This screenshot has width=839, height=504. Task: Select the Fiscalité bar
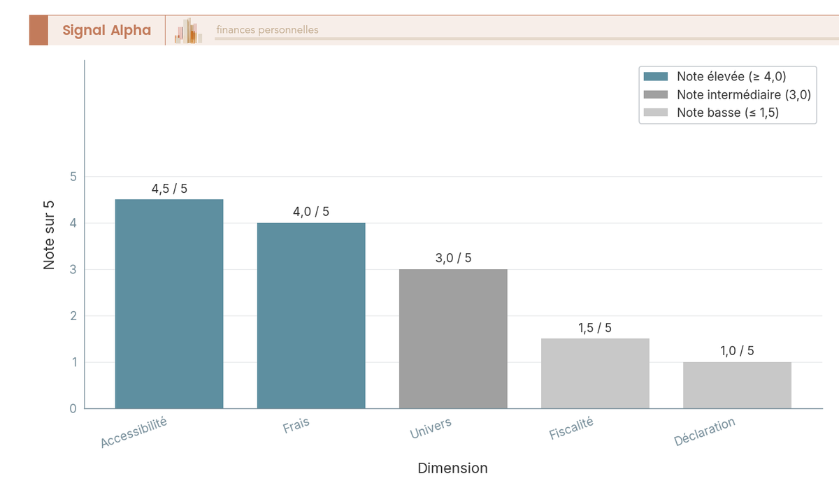coord(595,373)
